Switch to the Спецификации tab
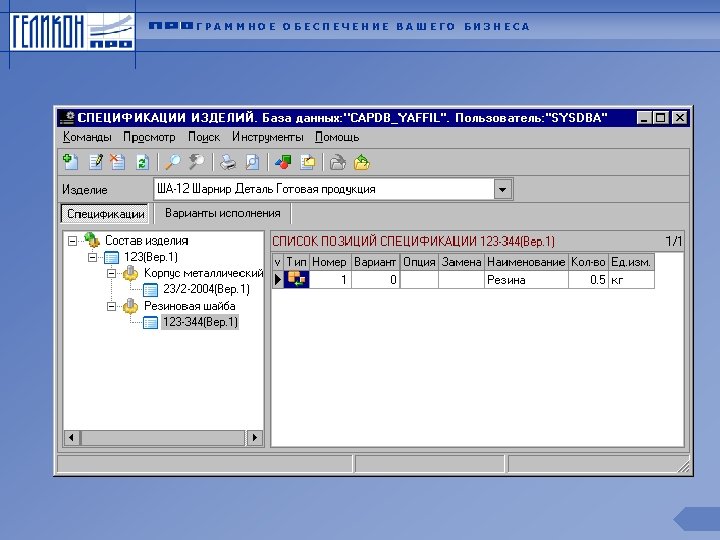This screenshot has height=540, width=720. 105,214
